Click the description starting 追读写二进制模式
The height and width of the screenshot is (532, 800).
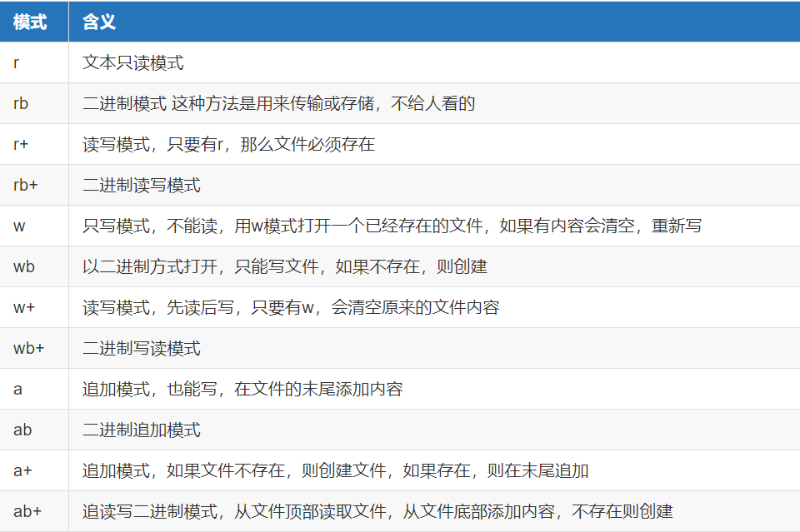pyautogui.click(x=377, y=511)
